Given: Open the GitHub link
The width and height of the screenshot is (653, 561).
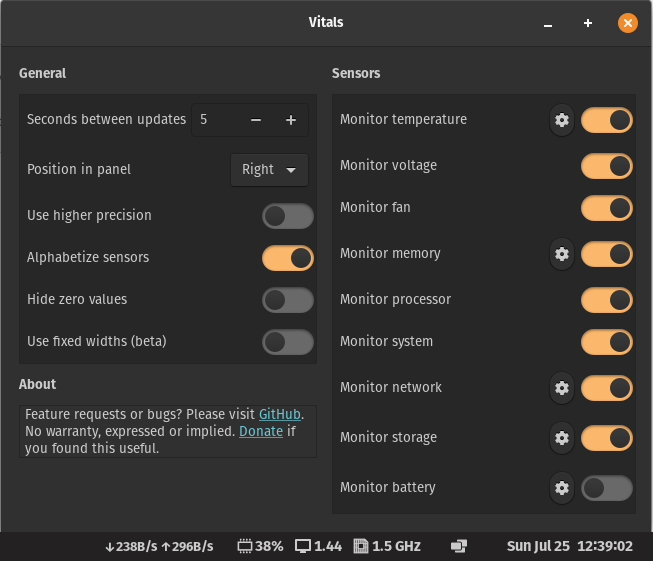Looking at the screenshot, I should click(280, 414).
